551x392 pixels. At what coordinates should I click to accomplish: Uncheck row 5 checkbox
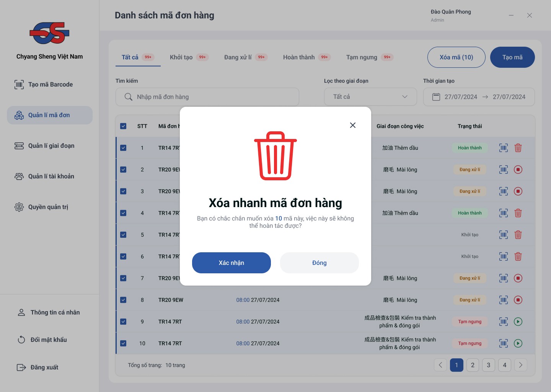point(123,235)
